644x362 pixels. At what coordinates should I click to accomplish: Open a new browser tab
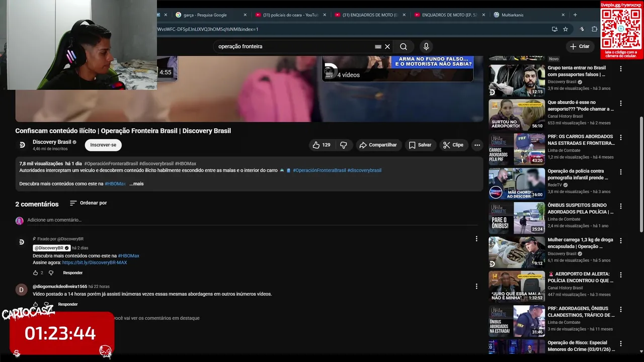tap(575, 15)
